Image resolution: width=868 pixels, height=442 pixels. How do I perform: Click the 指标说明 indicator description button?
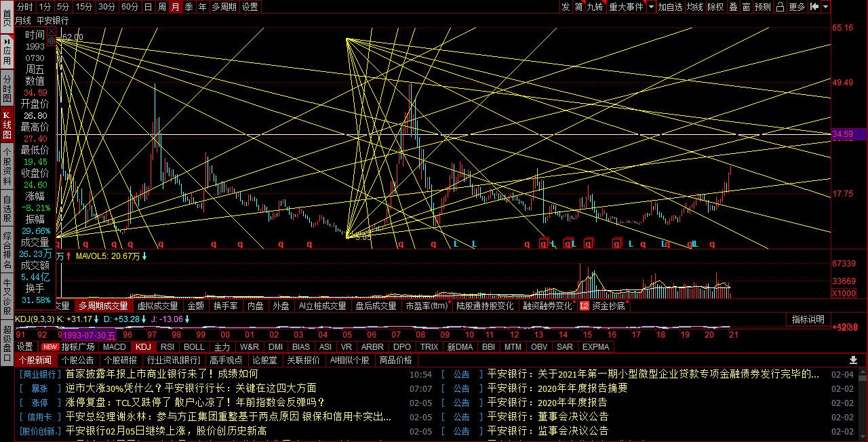tap(808, 319)
